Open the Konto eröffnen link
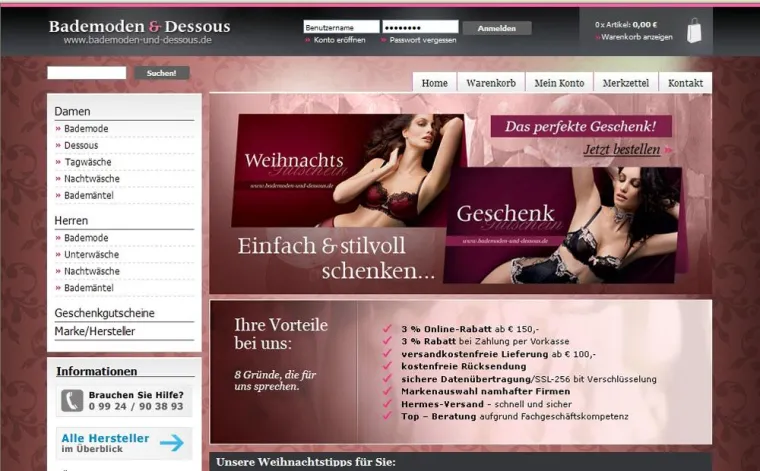 [x=339, y=40]
